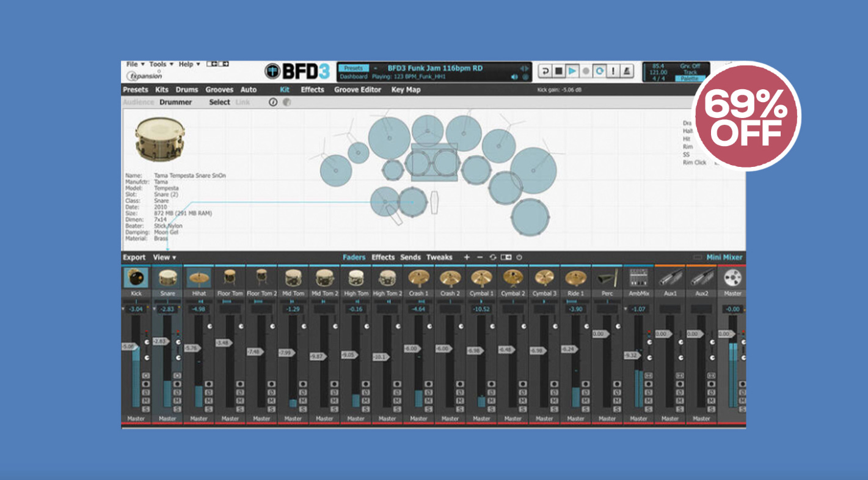The height and width of the screenshot is (480, 868).
Task: Click the Presets button in display
Action: 353,68
